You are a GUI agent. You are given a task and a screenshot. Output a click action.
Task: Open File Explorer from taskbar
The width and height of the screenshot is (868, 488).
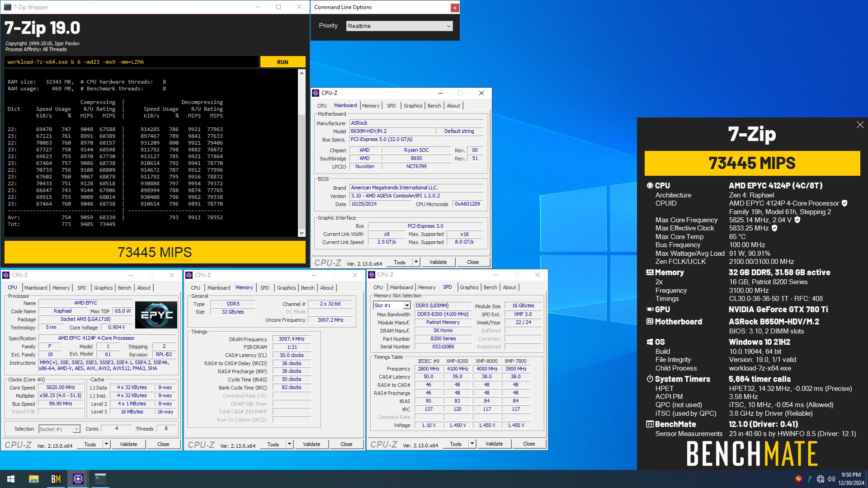pos(33,479)
